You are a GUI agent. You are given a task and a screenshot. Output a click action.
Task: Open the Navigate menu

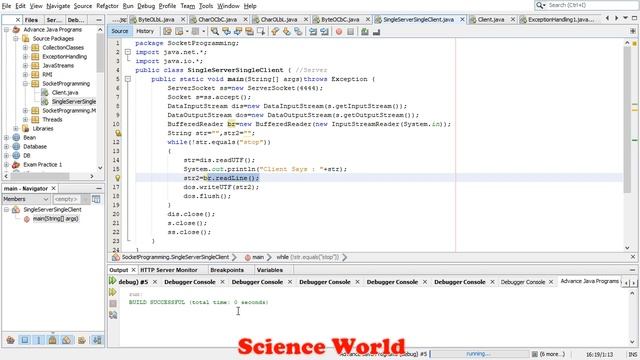coord(58,6)
